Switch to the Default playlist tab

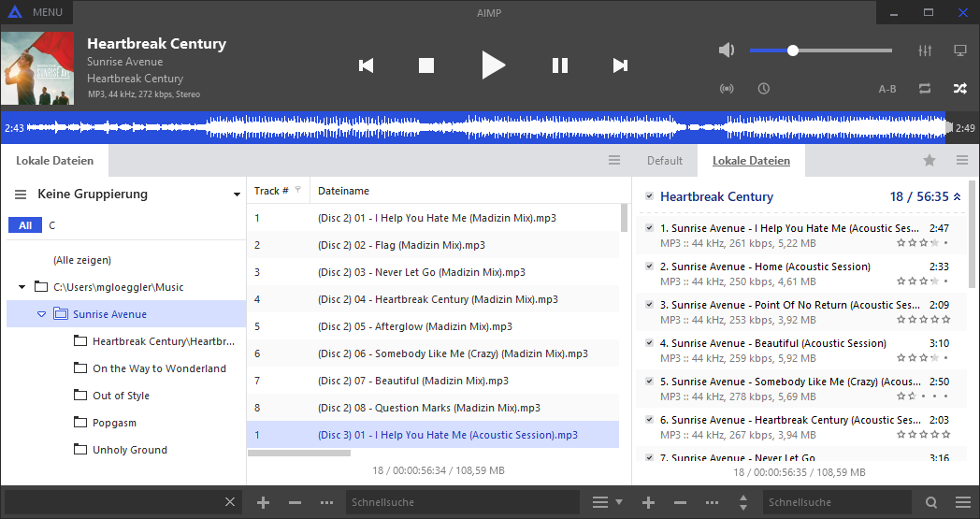click(665, 161)
